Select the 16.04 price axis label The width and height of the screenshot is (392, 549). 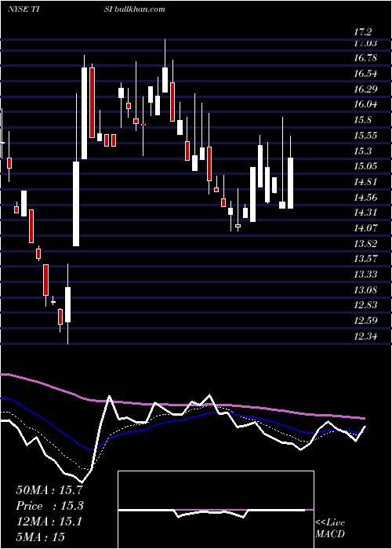[365, 104]
